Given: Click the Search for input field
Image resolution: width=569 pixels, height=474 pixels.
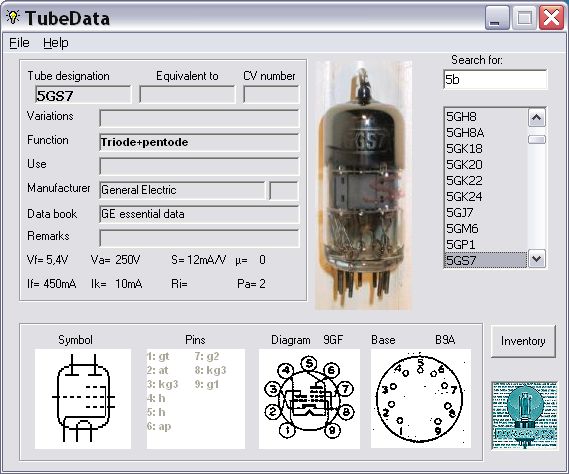Looking at the screenshot, I should 495,79.
